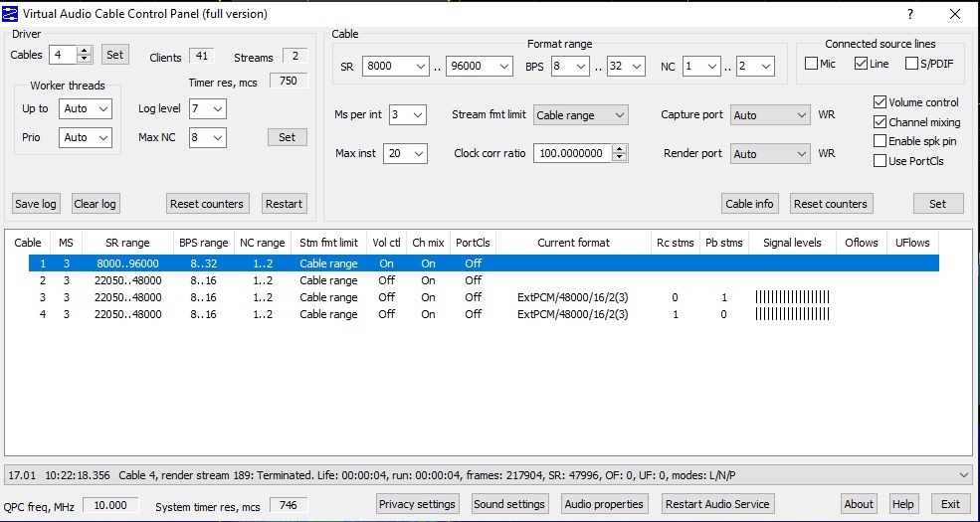Expand the Stream fmt limit dropdown
Image resolution: width=980 pixels, height=522 pixels.
(x=580, y=115)
